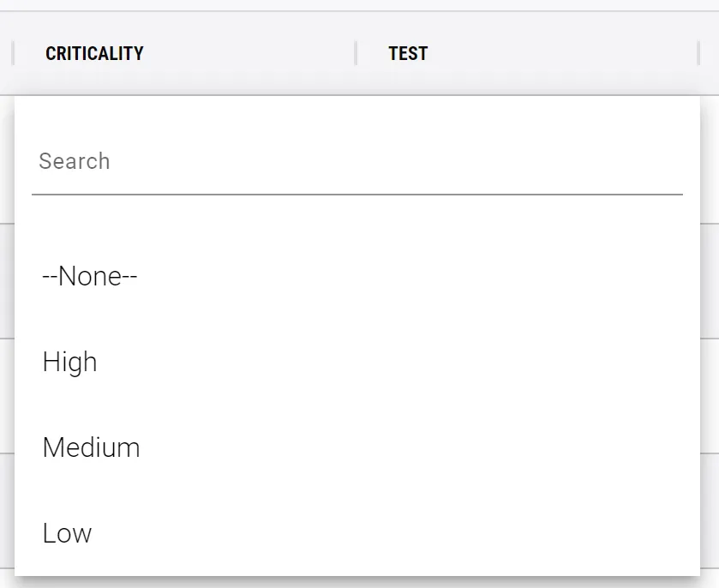Grab divider between CRITICALITY and TEST columns

356,53
